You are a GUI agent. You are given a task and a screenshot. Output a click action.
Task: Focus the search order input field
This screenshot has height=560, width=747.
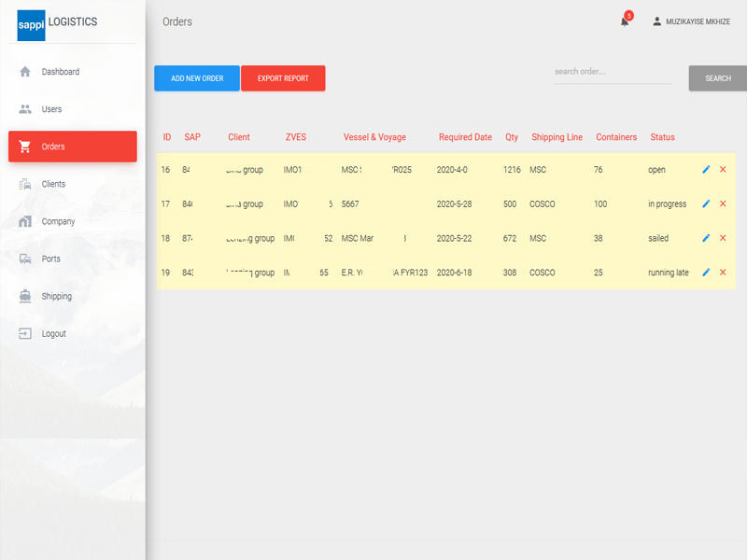pyautogui.click(x=613, y=72)
